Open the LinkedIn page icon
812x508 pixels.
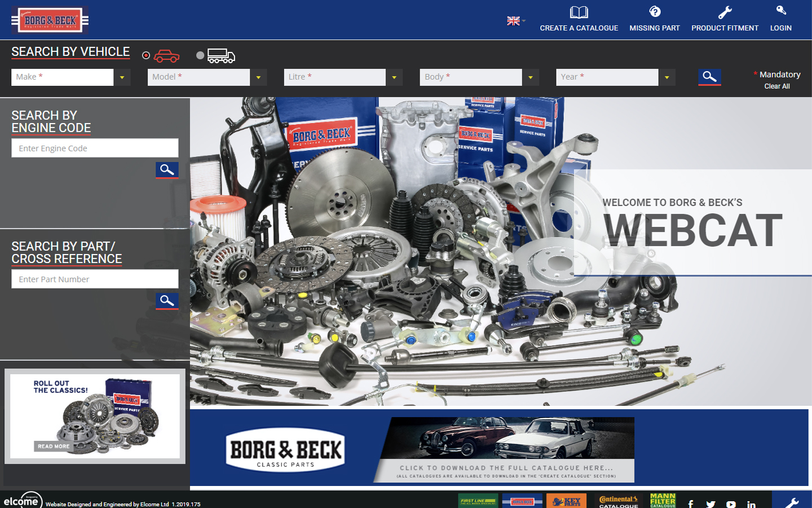pyautogui.click(x=752, y=504)
